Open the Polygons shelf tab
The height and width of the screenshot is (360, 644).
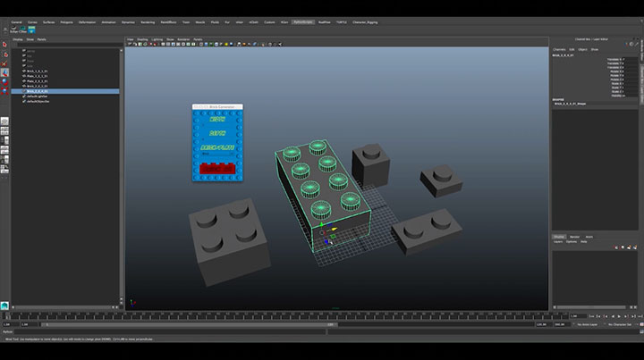pyautogui.click(x=66, y=22)
